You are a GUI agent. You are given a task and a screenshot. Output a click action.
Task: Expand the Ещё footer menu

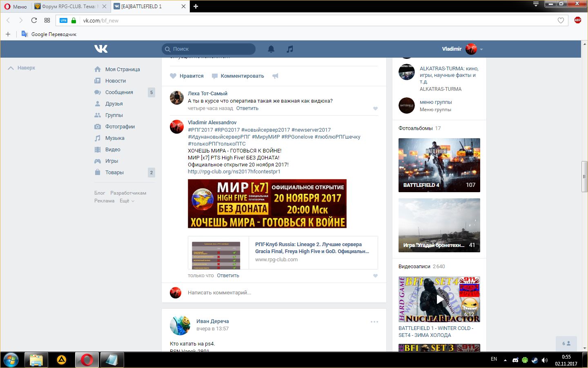click(127, 201)
